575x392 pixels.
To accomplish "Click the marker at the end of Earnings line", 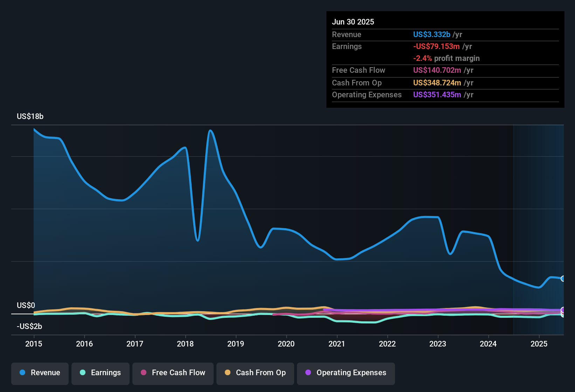I will [563, 315].
